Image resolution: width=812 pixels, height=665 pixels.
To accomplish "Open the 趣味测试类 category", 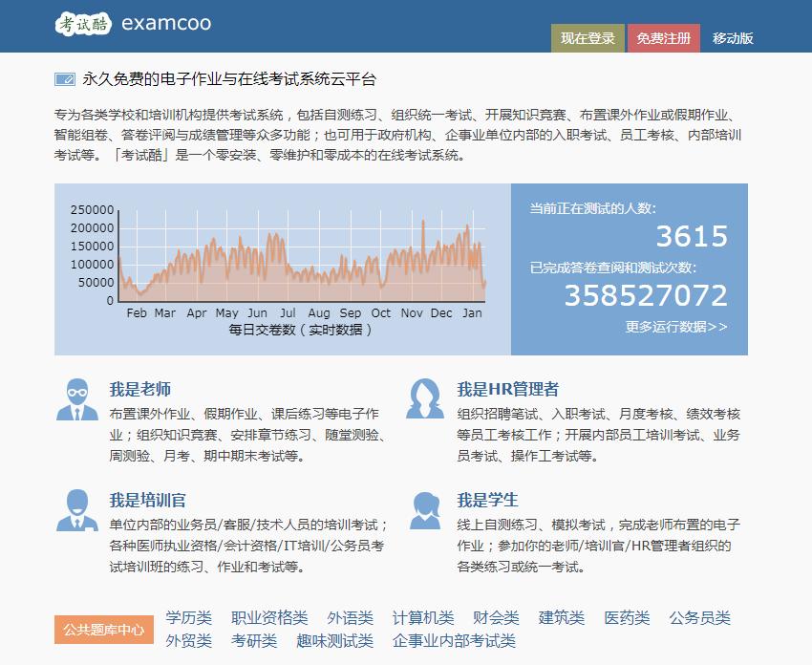I will [334, 641].
